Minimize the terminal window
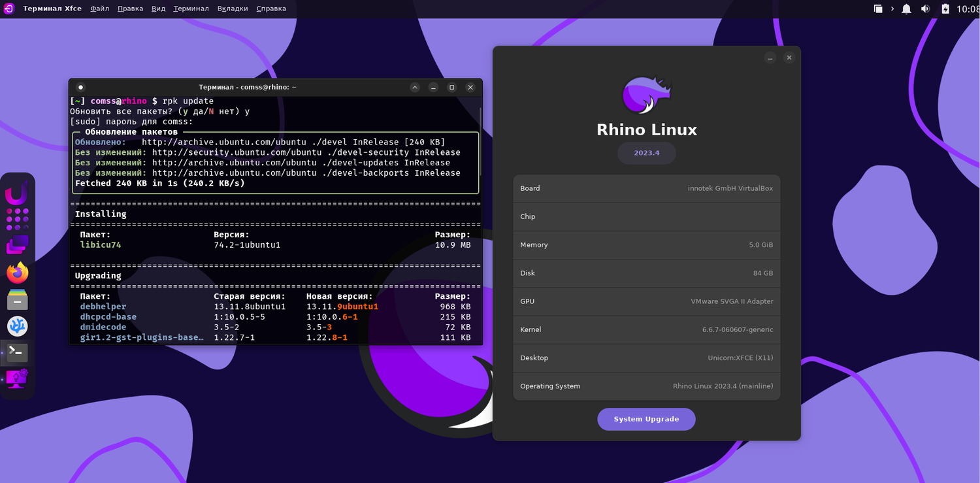 433,87
